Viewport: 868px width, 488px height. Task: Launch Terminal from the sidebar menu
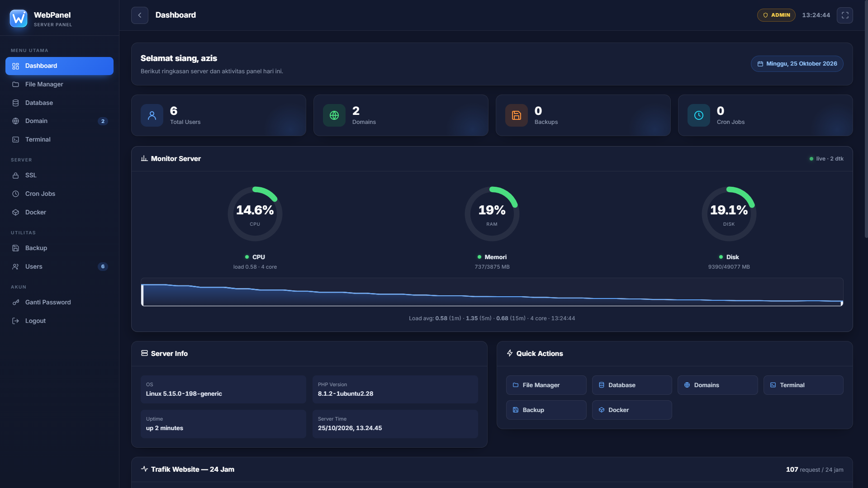tap(59, 140)
